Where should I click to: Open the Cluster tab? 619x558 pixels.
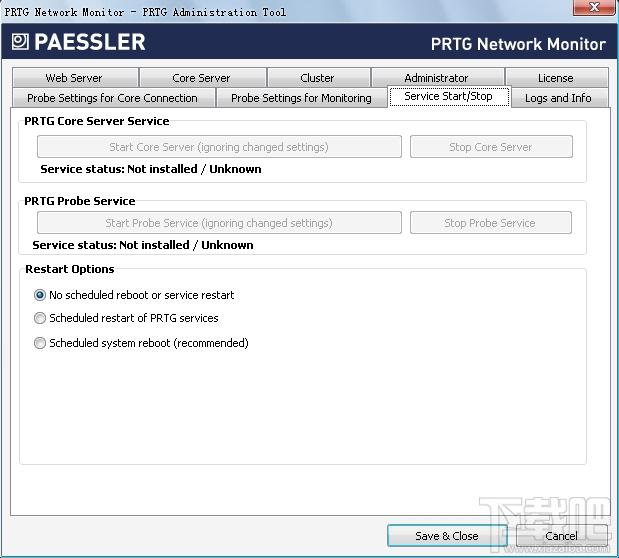[317, 78]
